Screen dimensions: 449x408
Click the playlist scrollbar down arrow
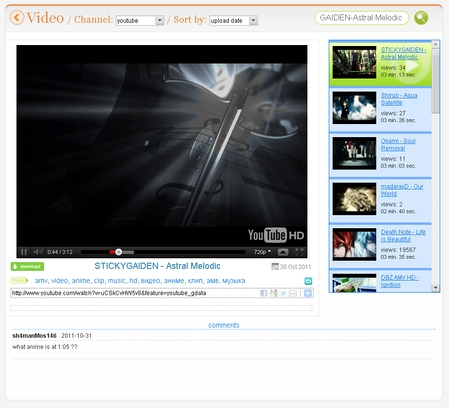[435, 287]
